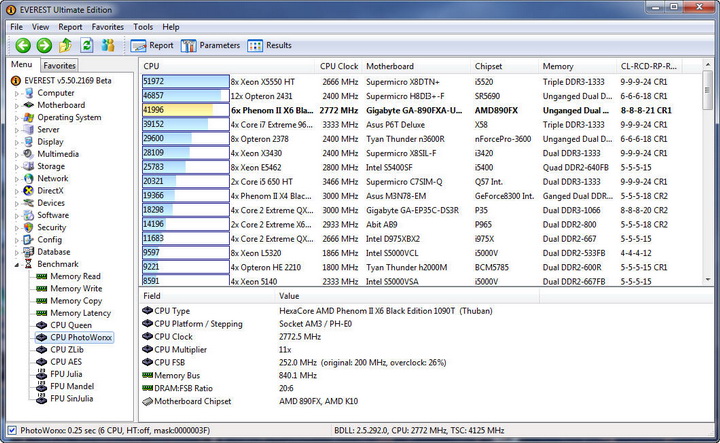Viewport: 720px width, 443px height.
Task: Sort by the CPU Clock column header
Action: (x=338, y=66)
